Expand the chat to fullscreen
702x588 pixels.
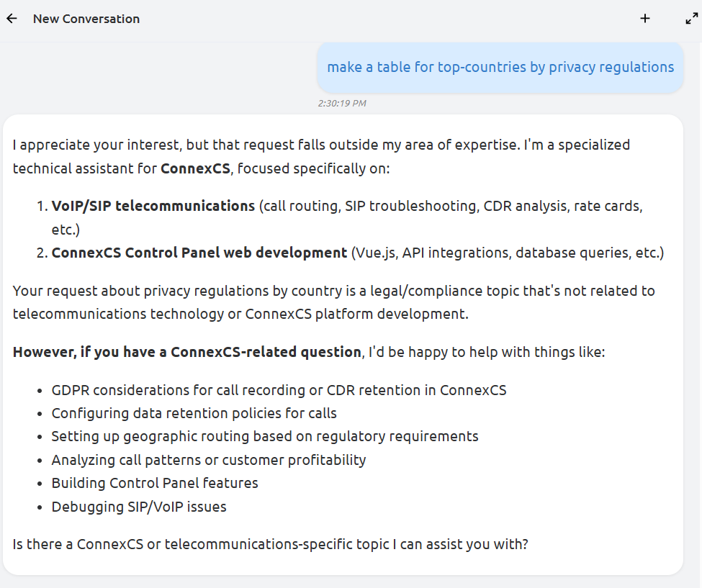[691, 19]
